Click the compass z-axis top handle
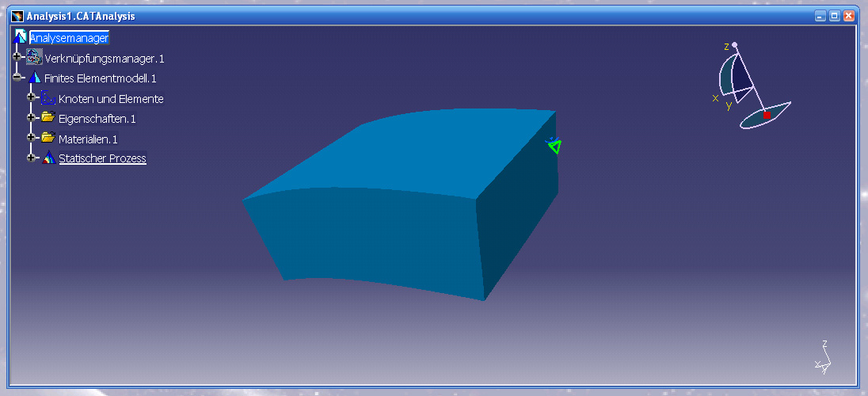This screenshot has width=868, height=396. [x=735, y=45]
